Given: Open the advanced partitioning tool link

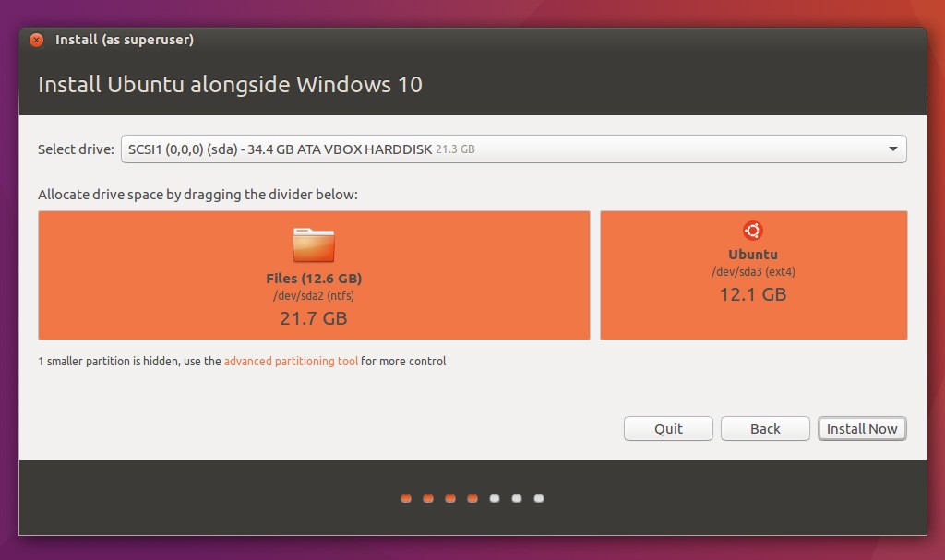Looking at the screenshot, I should pos(290,361).
